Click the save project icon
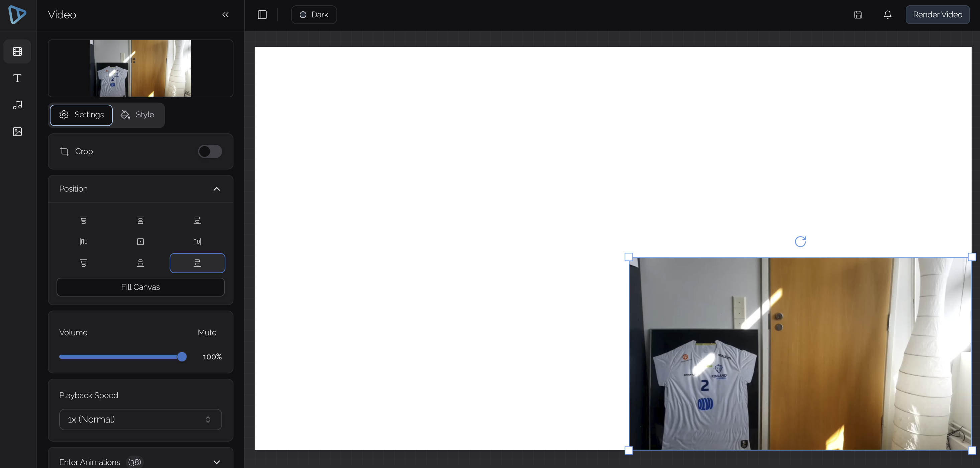This screenshot has height=468, width=980. (858, 15)
